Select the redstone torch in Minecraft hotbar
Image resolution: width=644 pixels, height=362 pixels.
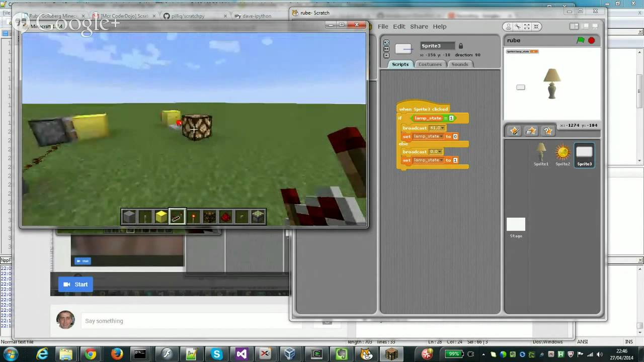(x=193, y=217)
